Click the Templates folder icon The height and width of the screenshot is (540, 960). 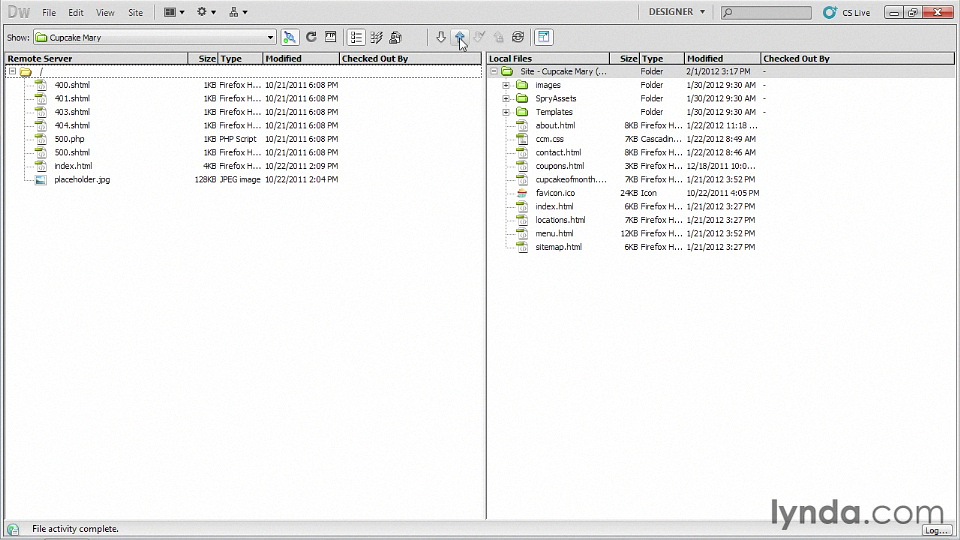pyautogui.click(x=522, y=112)
